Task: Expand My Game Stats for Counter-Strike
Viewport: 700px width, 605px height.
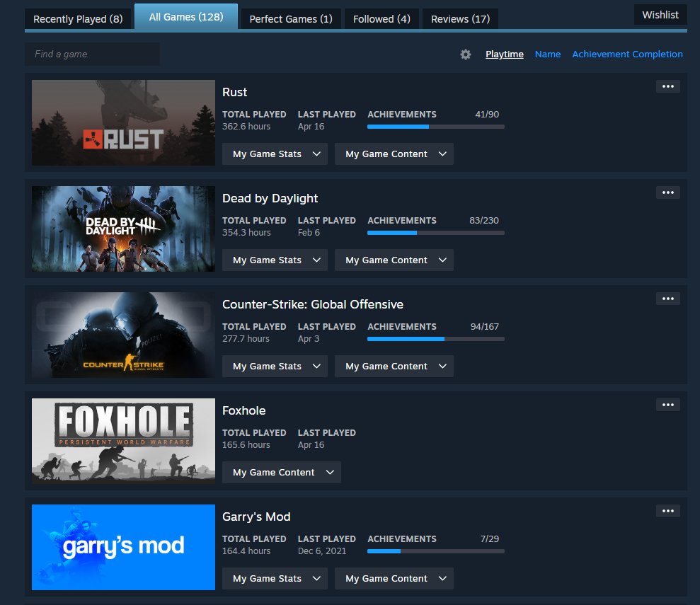Action: coord(275,367)
